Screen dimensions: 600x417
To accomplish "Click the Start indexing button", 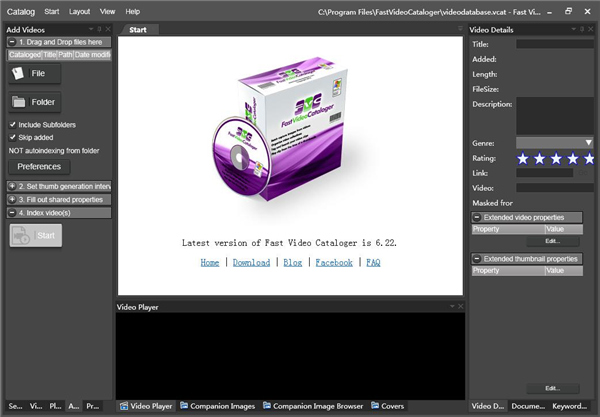I will pos(36,235).
